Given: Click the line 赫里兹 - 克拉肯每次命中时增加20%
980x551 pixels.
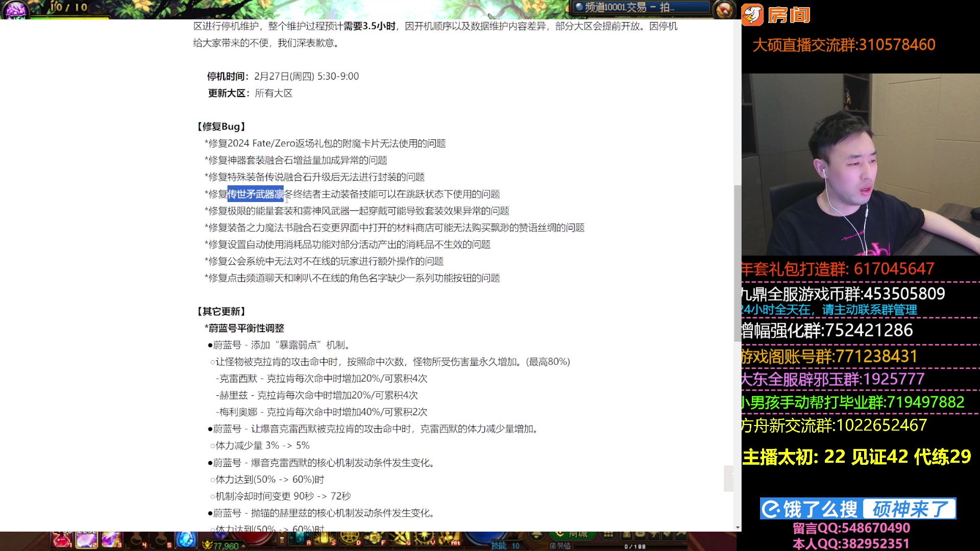Looking at the screenshot, I should pyautogui.click(x=317, y=395).
